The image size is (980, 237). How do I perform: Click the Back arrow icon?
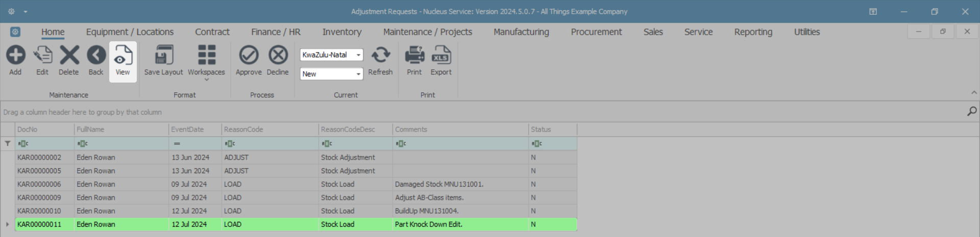pyautogui.click(x=96, y=55)
